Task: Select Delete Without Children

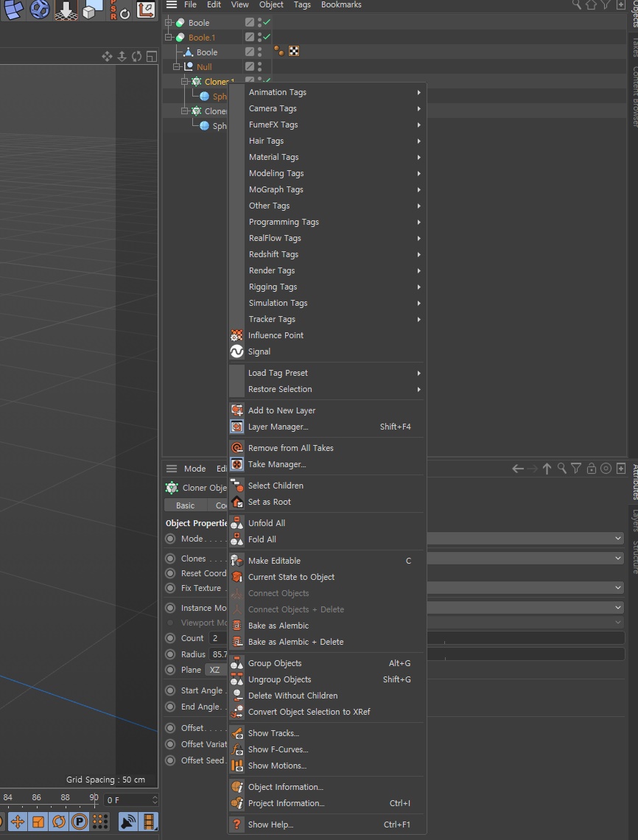Action: [x=327, y=696]
